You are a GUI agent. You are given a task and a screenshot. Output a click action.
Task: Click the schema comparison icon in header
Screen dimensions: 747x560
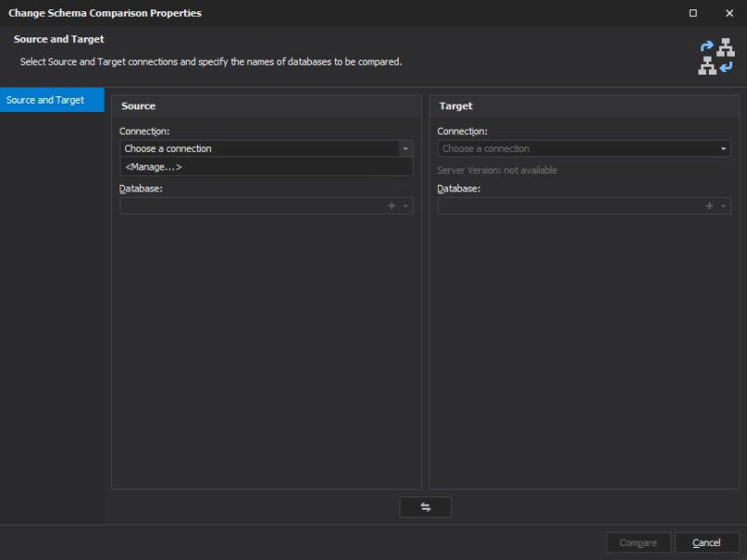click(x=716, y=57)
